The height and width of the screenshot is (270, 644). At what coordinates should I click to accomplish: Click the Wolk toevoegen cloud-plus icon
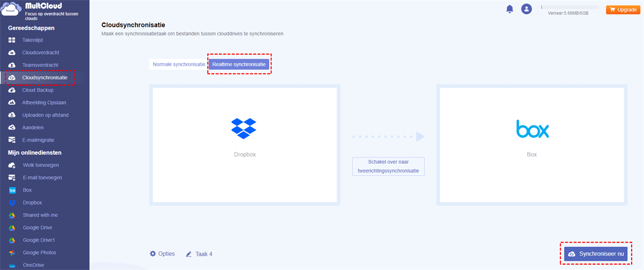(x=12, y=165)
